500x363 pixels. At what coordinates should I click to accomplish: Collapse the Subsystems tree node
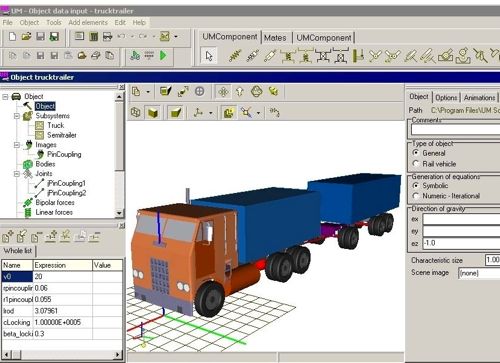(x=17, y=116)
